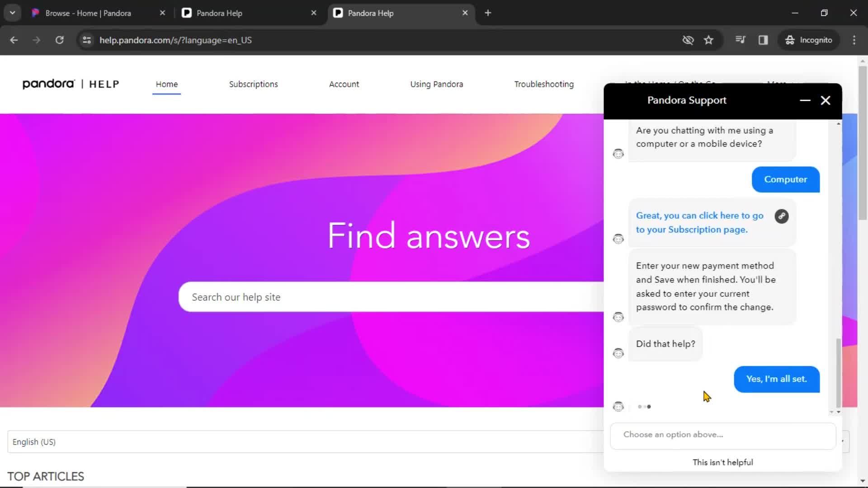868x488 pixels.
Task: Click the bot avatar beside 'Did that help?'
Action: [618, 353]
